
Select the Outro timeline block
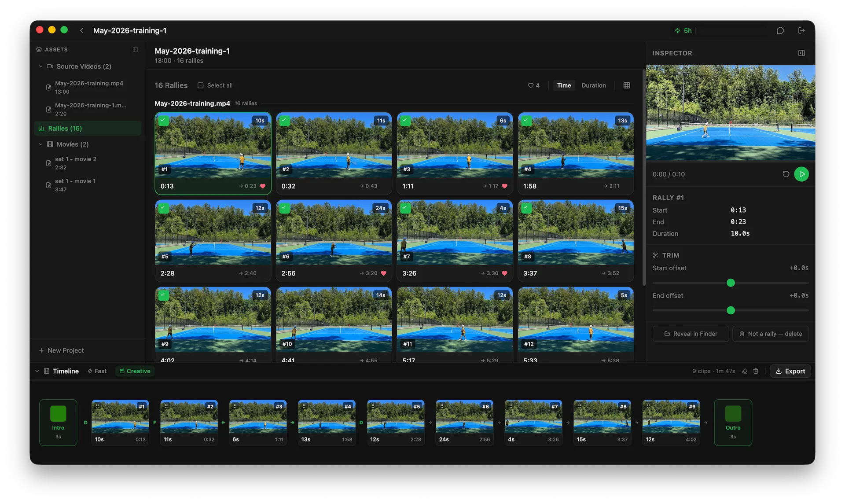tap(733, 423)
